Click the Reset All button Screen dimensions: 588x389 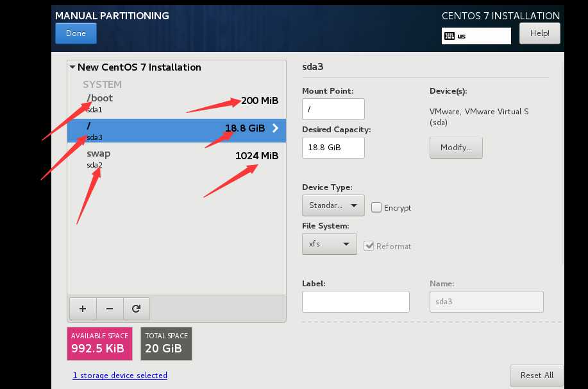537,375
